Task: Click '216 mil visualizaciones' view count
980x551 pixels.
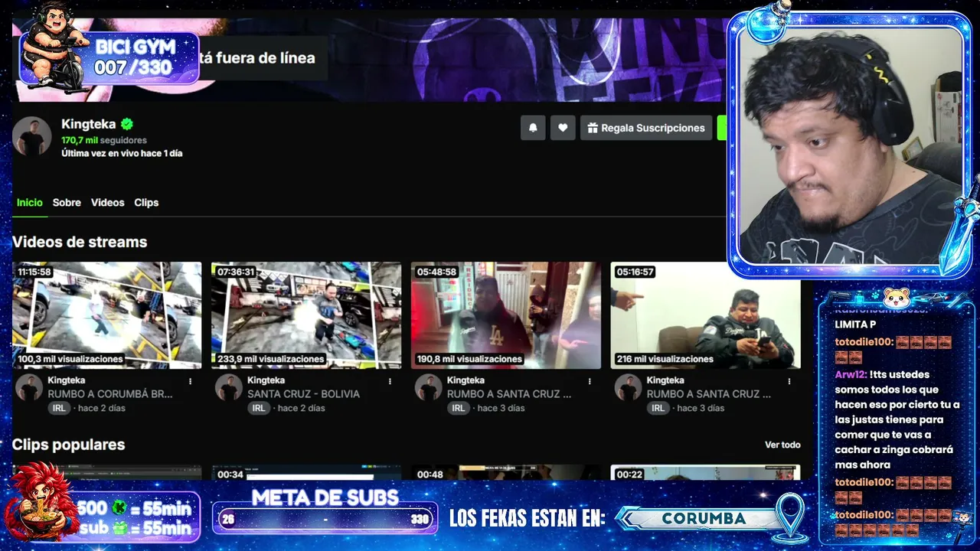Action: tap(665, 359)
